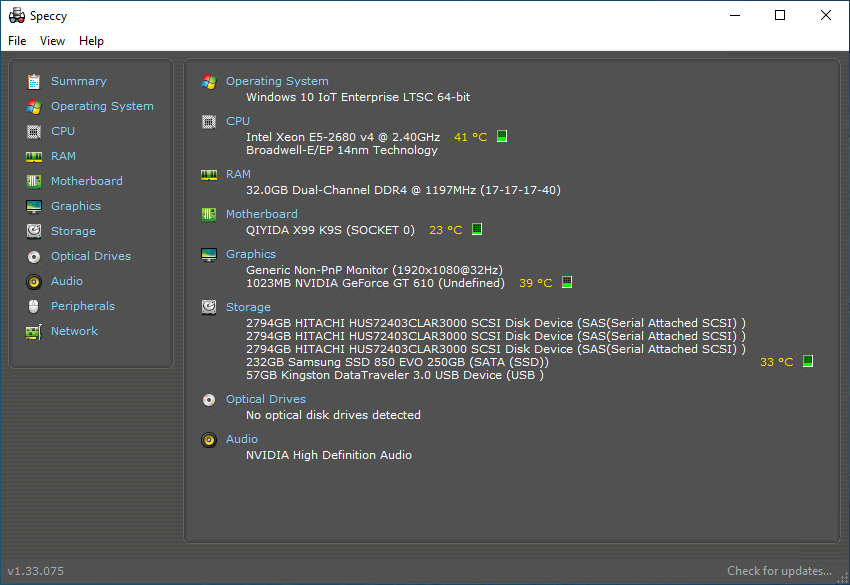Open the RAM section from sidebar

[x=63, y=156]
